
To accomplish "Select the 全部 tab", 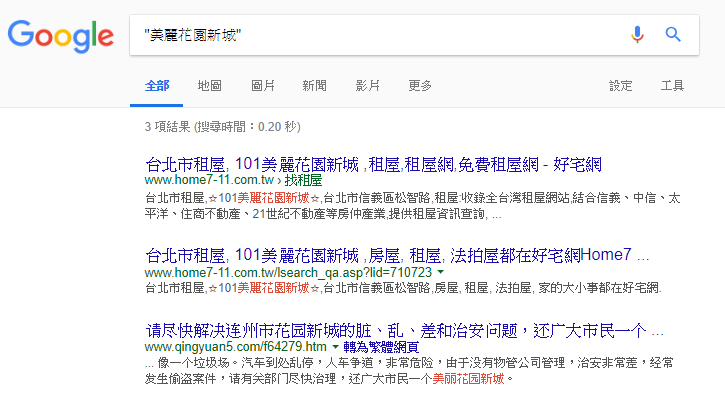I will pos(157,86).
